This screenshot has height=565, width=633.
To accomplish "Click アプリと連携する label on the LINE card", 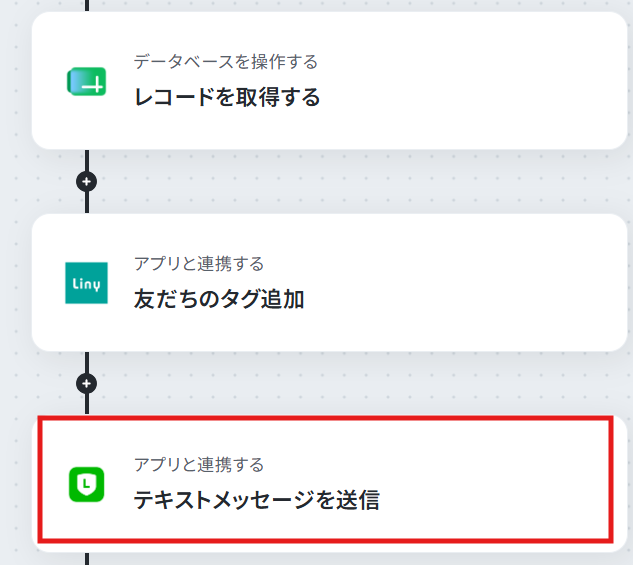I will (199, 465).
